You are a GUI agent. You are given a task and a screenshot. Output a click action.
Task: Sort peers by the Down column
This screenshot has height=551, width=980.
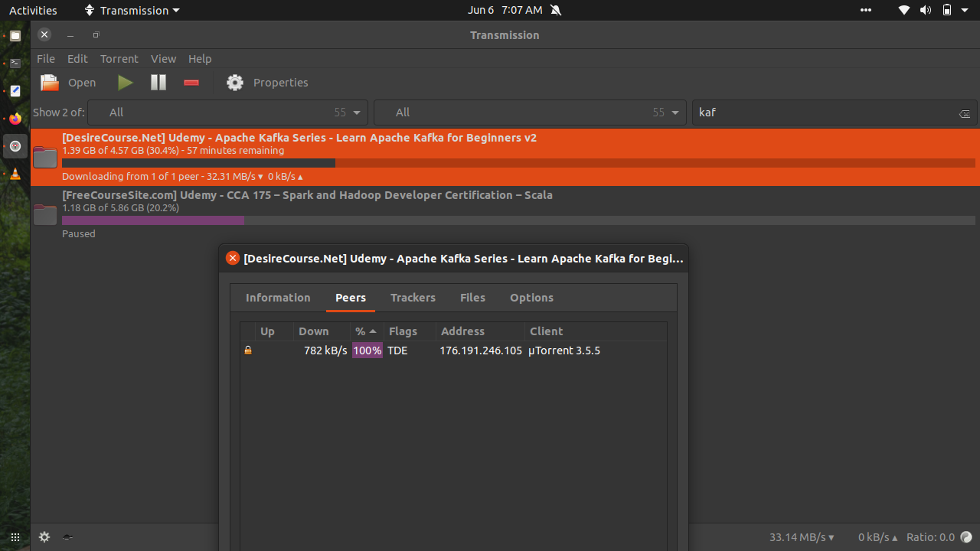[322, 331]
